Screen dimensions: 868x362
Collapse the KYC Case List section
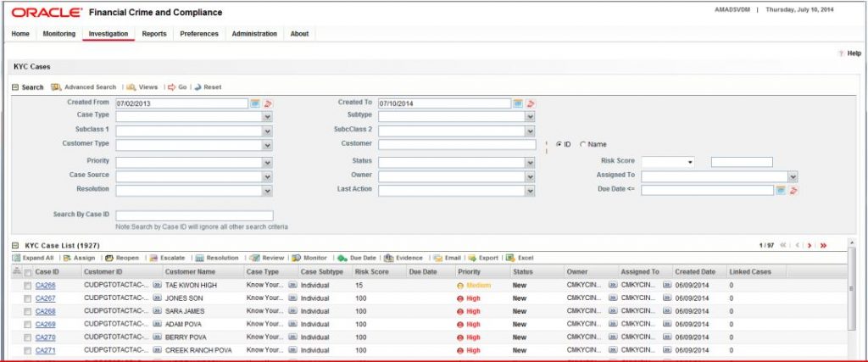click(x=15, y=245)
